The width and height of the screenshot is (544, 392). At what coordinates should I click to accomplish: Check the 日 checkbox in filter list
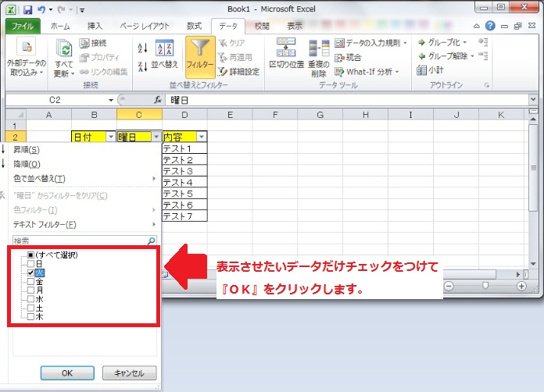[30, 264]
